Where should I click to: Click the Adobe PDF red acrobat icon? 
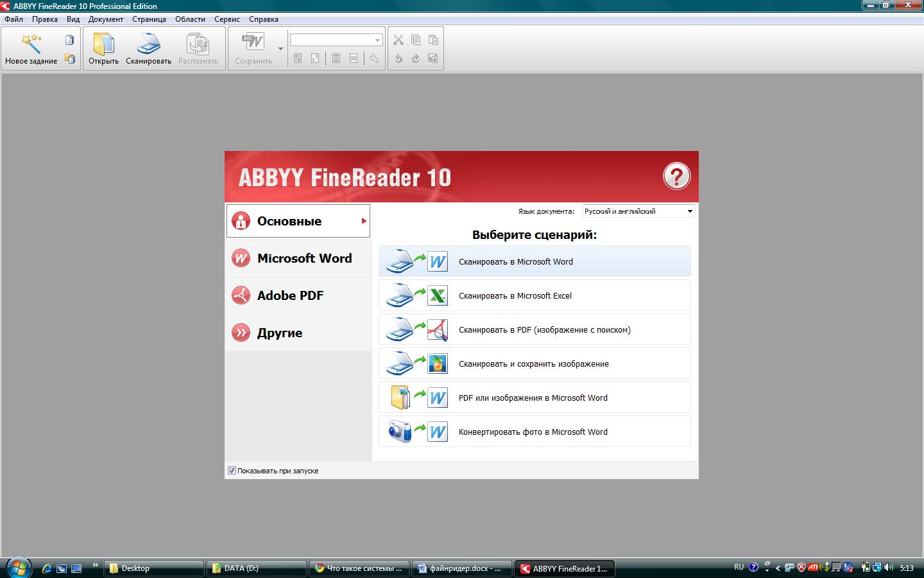point(241,295)
